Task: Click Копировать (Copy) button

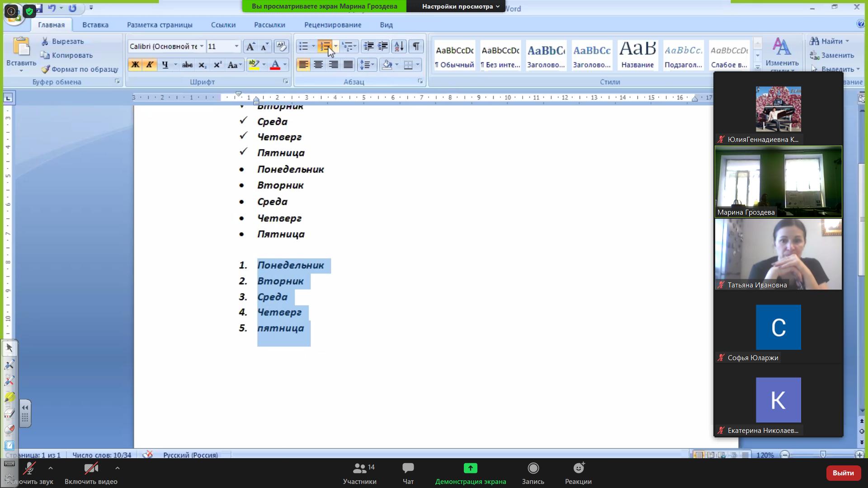Action: tap(66, 55)
